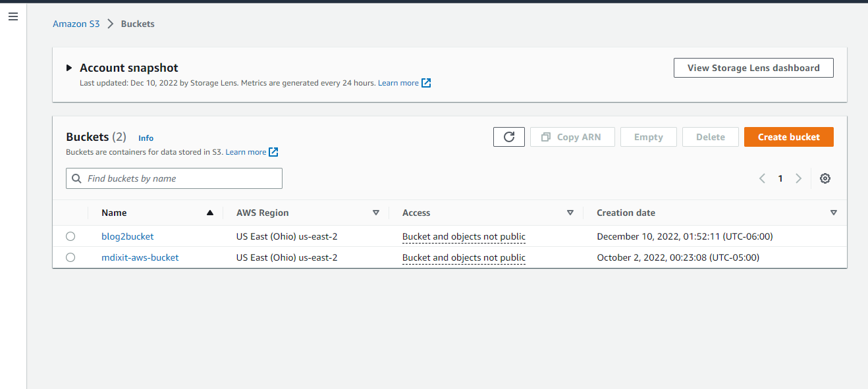Click the external link icon after Storage Lens Learn more
Screen dimensions: 868x389
click(425, 82)
